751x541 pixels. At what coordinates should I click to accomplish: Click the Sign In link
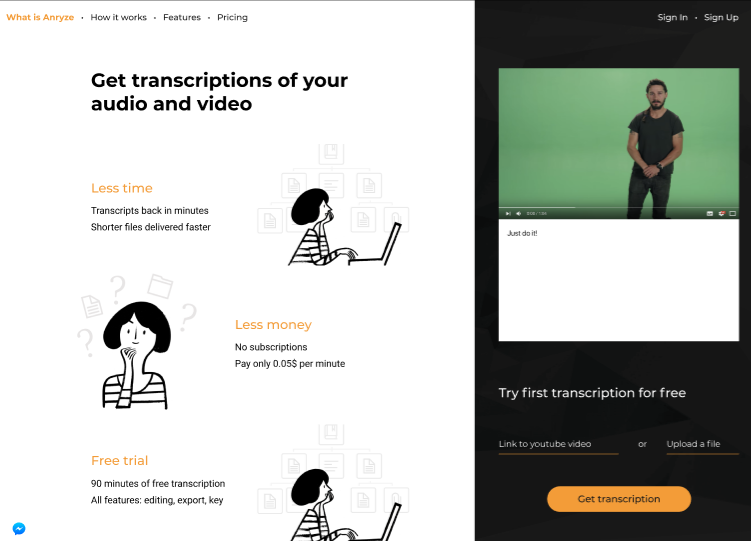click(x=672, y=17)
